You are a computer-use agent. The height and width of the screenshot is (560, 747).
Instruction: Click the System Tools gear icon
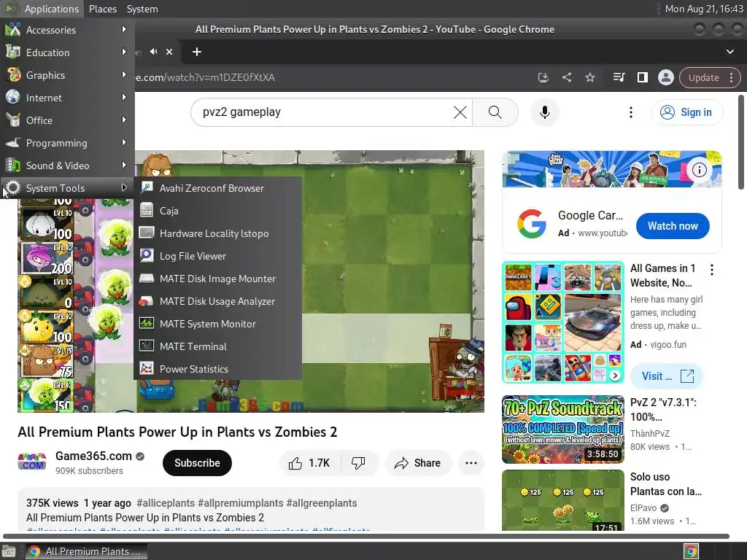click(13, 187)
